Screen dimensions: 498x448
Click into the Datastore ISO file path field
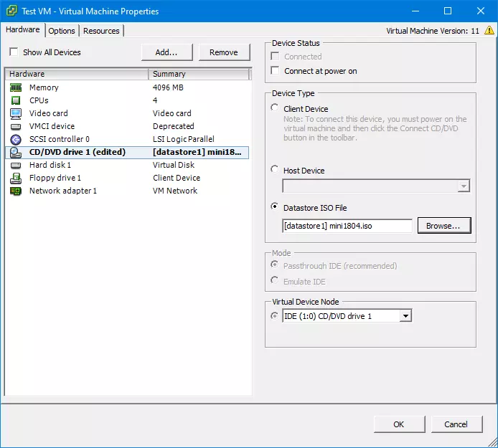tap(347, 226)
